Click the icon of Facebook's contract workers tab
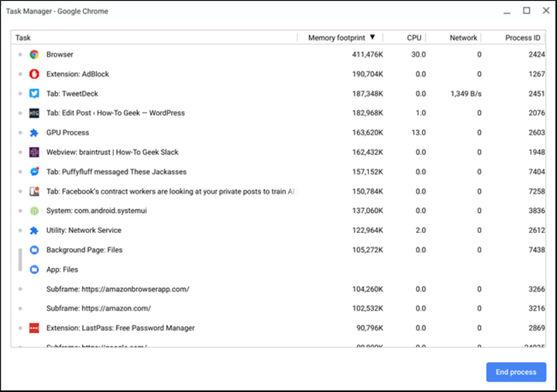This screenshot has height=392, width=557. (x=34, y=191)
